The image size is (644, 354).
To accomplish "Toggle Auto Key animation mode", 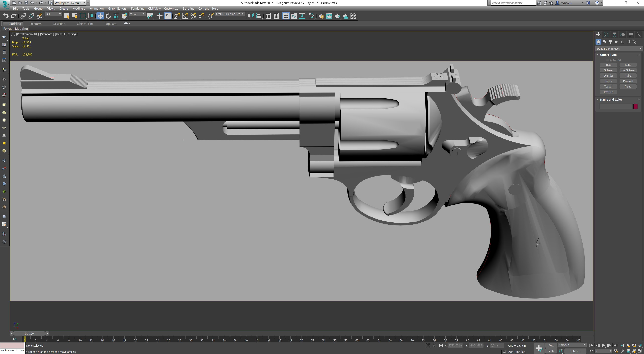I will click(x=551, y=345).
